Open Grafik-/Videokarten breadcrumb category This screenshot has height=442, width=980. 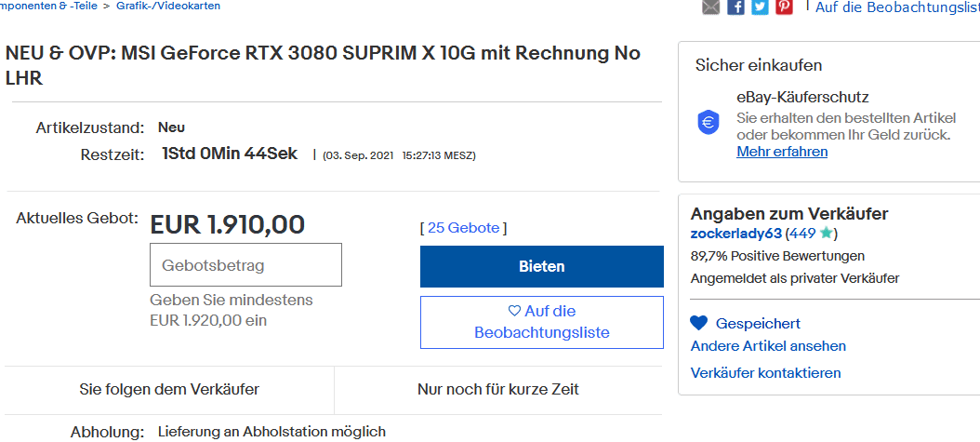169,6
